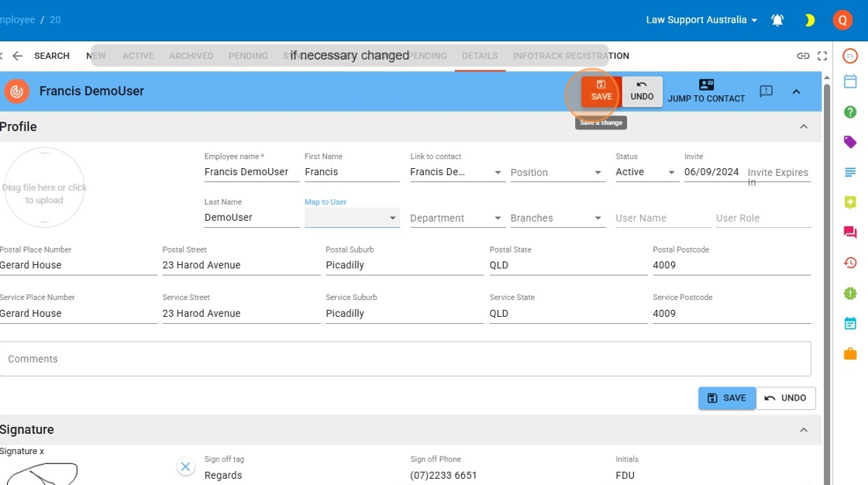Click the UNDO button below Comments
This screenshot has width=868, height=485.
(786, 398)
